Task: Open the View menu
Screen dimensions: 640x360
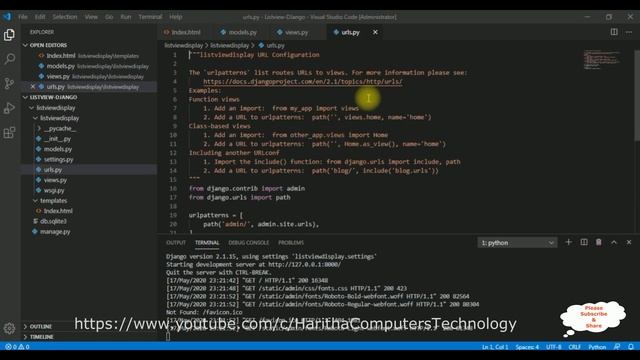Action: click(91, 17)
